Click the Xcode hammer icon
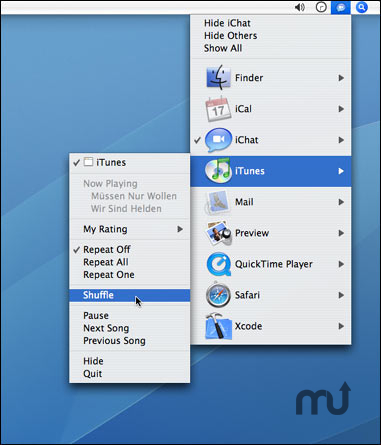Screen dimensions: 381x445 point(218,326)
